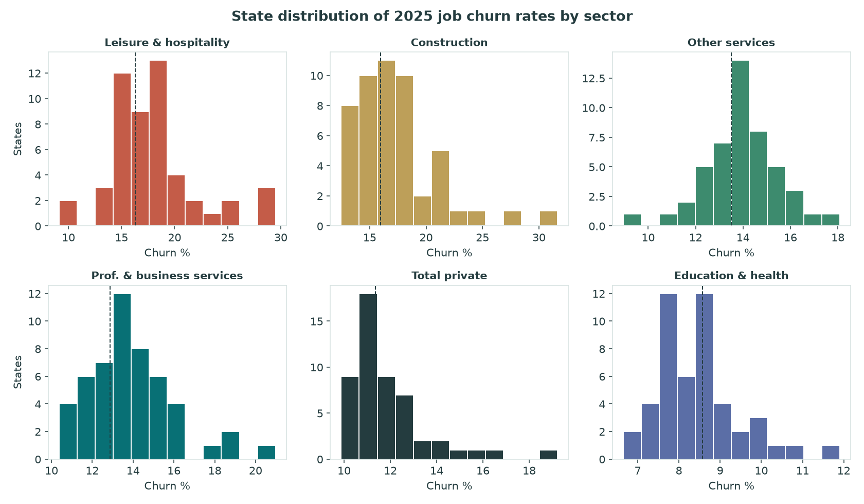Image resolution: width=864 pixels, height=504 pixels.
Task: Click the '7.5' y-axis tick in Other services
Action: 597,138
